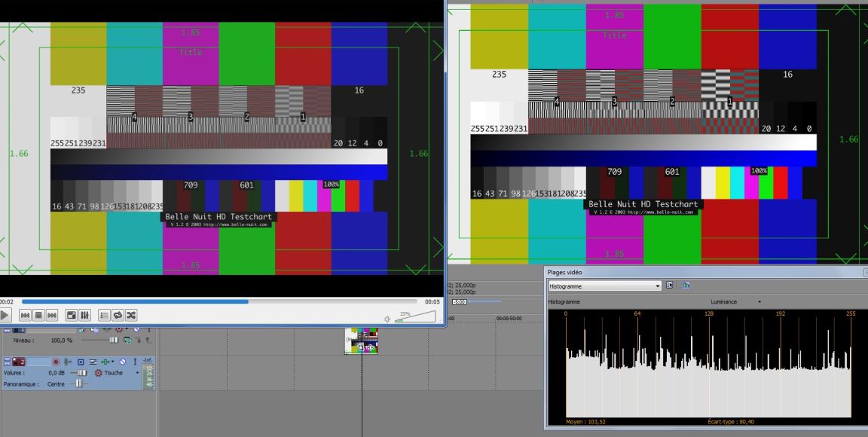868x437 pixels.
Task: Click the minimize/restore buttons of audio track 2
Action: click(x=8, y=362)
